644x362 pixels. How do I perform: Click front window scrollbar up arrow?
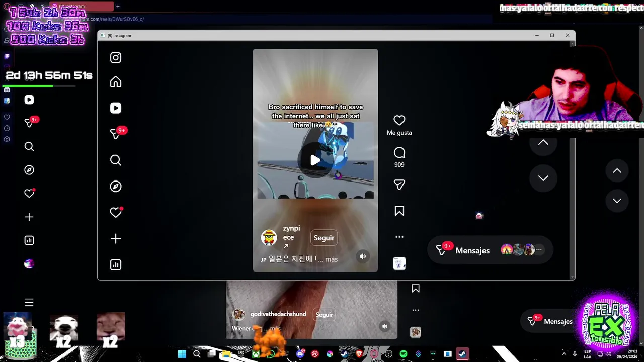click(x=572, y=44)
